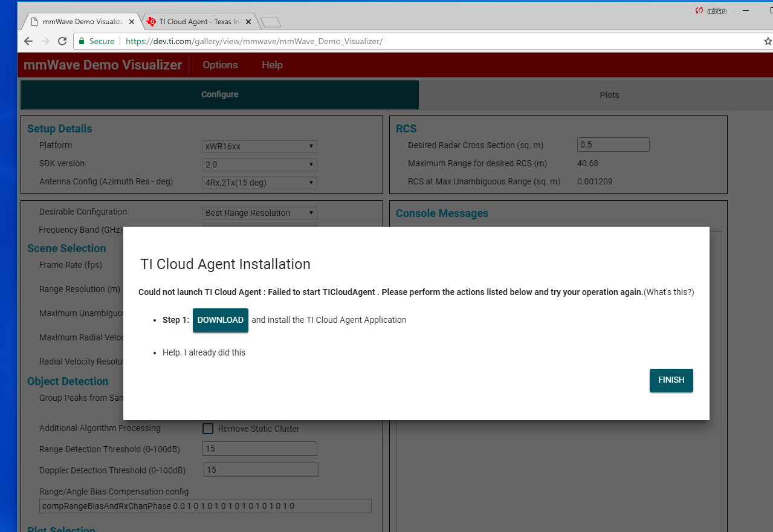
Task: Open the Platform dropdown showing xWR16xx
Action: pyautogui.click(x=260, y=146)
